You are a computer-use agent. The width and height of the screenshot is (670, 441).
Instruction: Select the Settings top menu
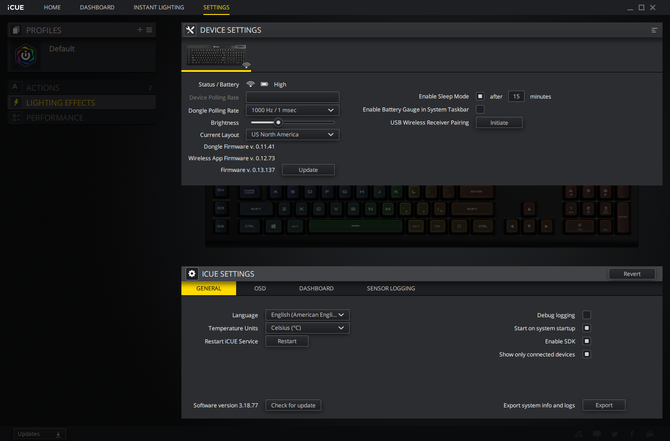click(216, 7)
